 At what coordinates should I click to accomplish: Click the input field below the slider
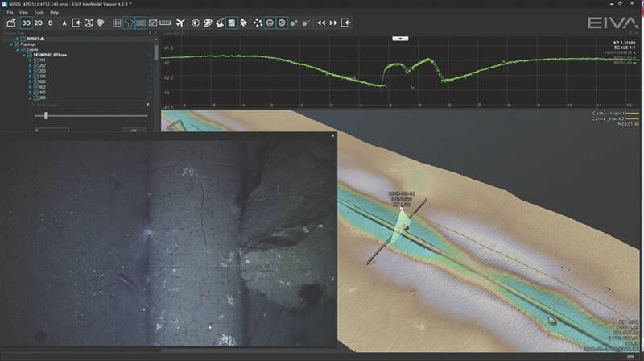tap(52, 131)
